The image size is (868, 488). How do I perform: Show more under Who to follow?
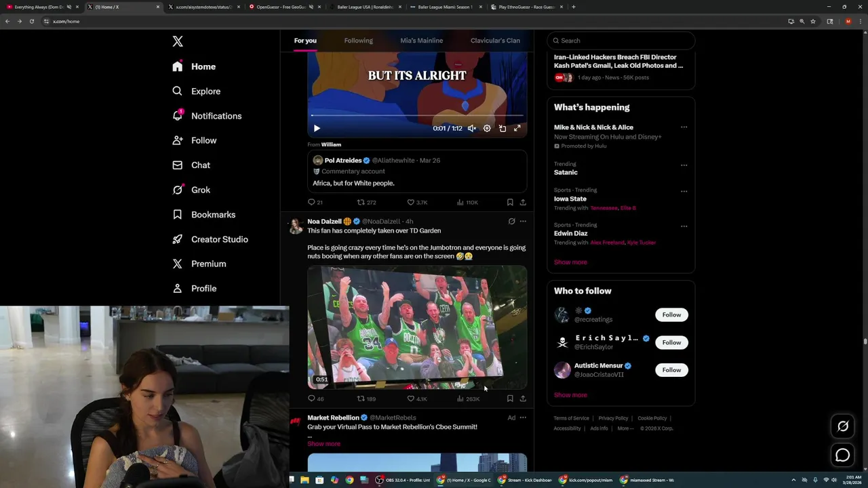click(570, 395)
